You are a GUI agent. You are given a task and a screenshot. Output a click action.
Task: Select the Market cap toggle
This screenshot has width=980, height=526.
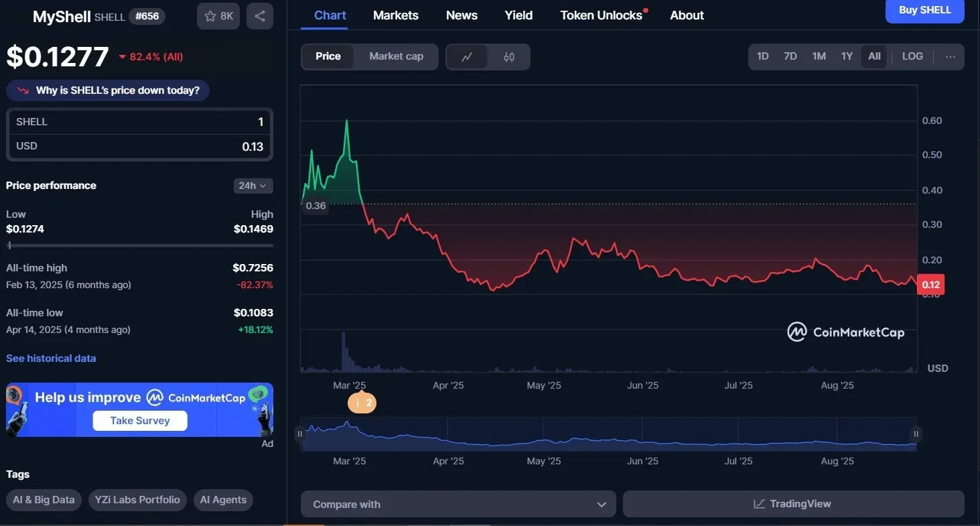coord(396,57)
